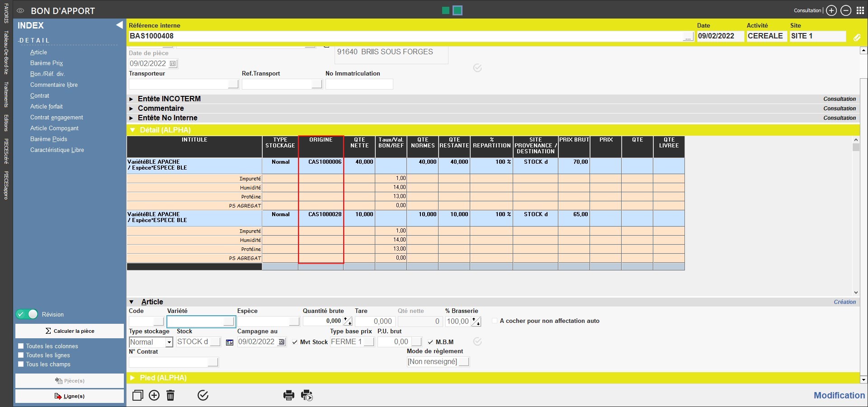This screenshot has width=868, height=407.
Task: Open the paperclip attachment icon
Action: (x=857, y=37)
